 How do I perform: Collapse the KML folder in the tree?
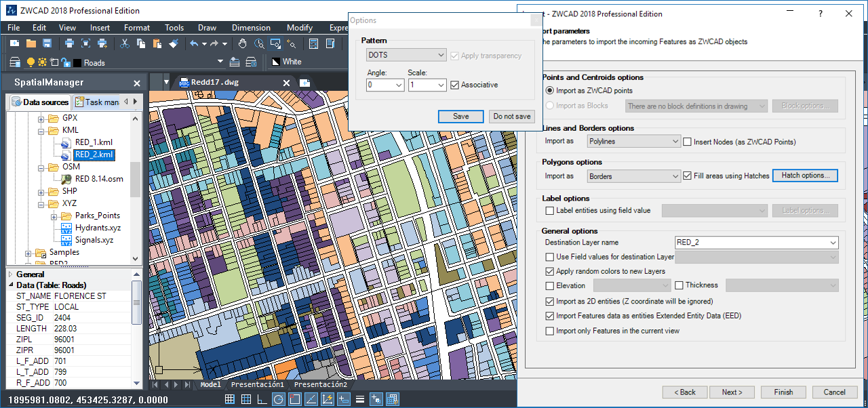click(x=41, y=130)
